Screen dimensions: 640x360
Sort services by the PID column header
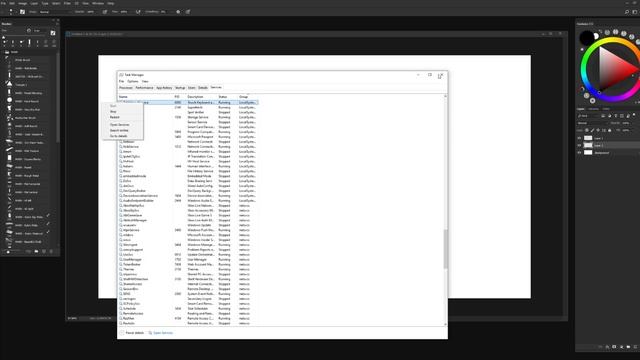pyautogui.click(x=177, y=97)
